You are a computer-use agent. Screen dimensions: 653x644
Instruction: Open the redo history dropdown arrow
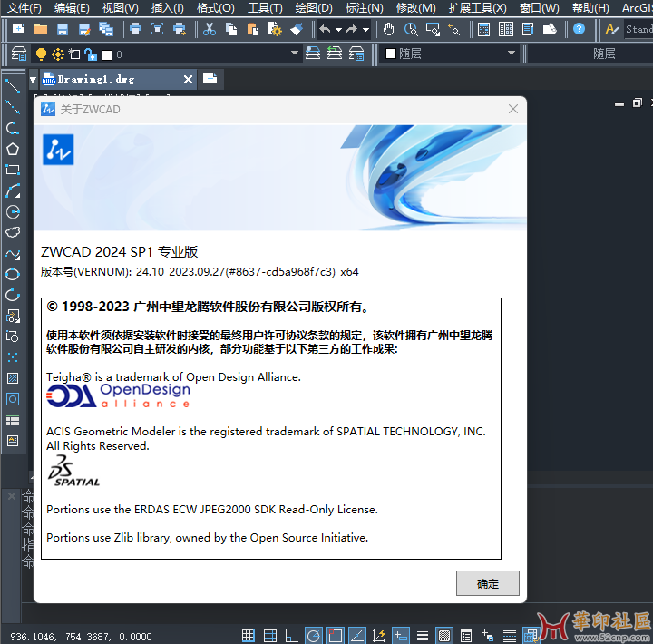pyautogui.click(x=365, y=30)
